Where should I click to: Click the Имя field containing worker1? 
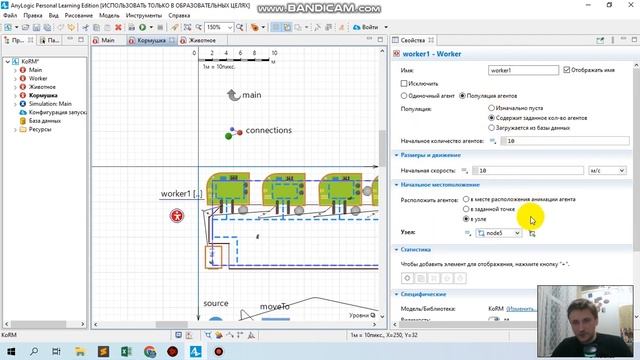click(x=523, y=70)
